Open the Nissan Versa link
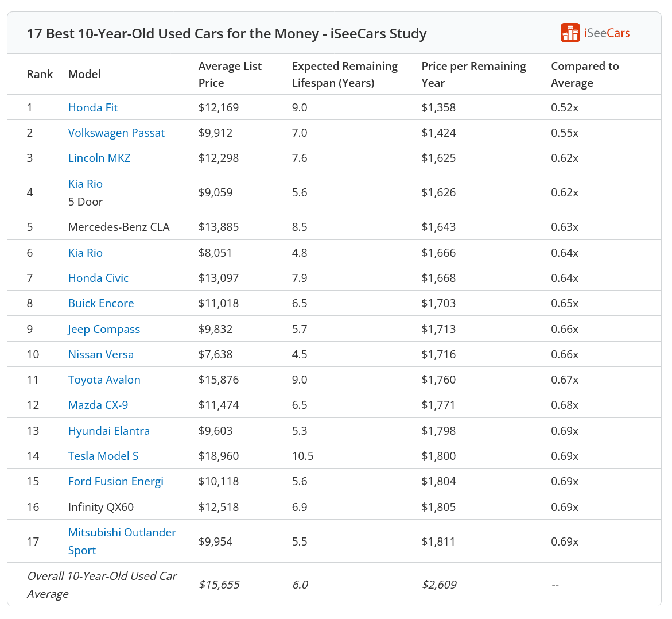Screen dimensions: 672x619 [100, 354]
